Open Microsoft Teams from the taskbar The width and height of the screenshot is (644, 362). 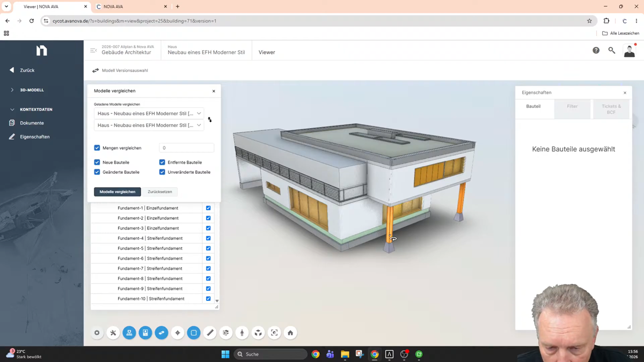click(330, 354)
